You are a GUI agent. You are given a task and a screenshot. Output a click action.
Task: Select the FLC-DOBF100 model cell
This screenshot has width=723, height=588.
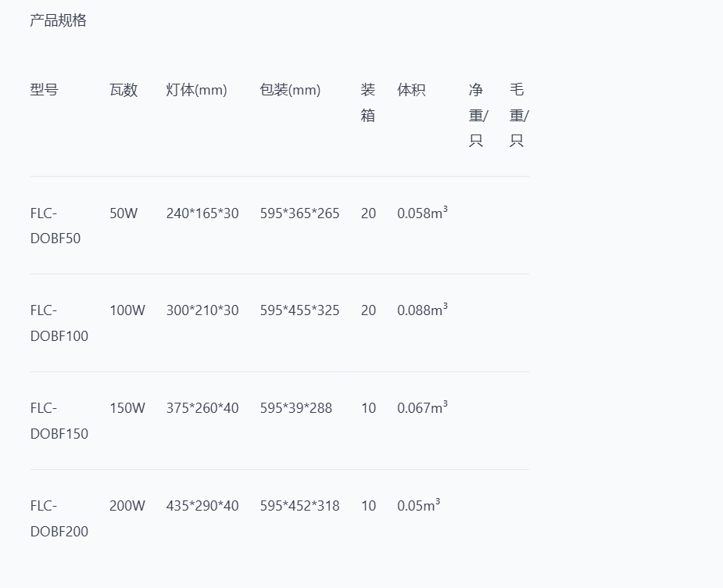(59, 323)
